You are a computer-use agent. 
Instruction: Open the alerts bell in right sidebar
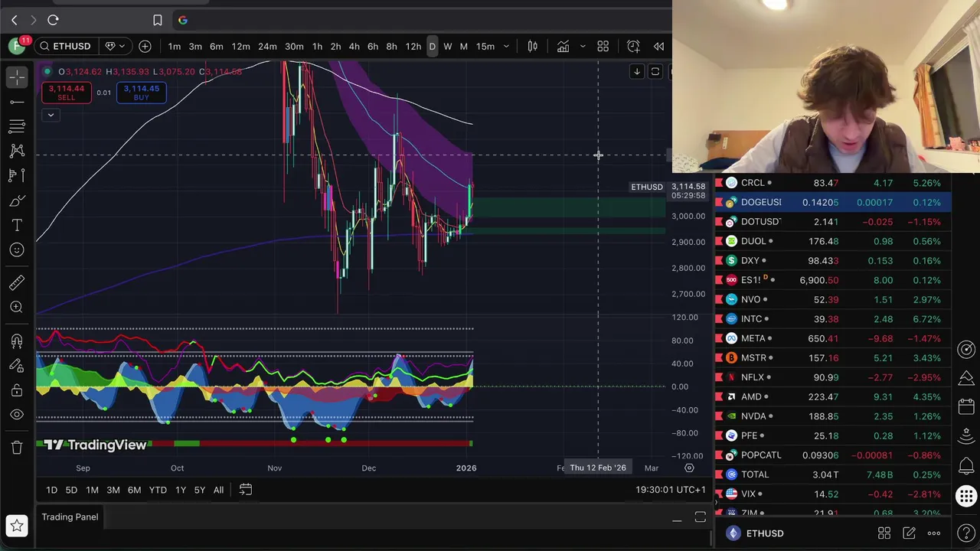966,466
